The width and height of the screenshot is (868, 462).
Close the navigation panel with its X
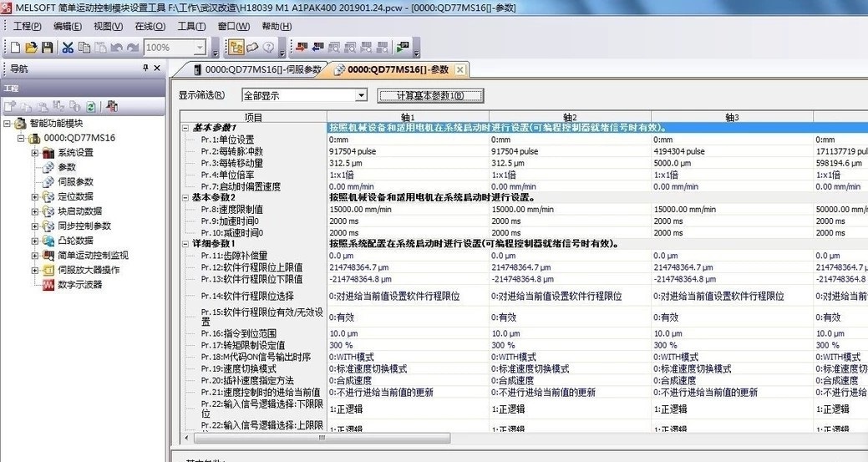[157, 68]
